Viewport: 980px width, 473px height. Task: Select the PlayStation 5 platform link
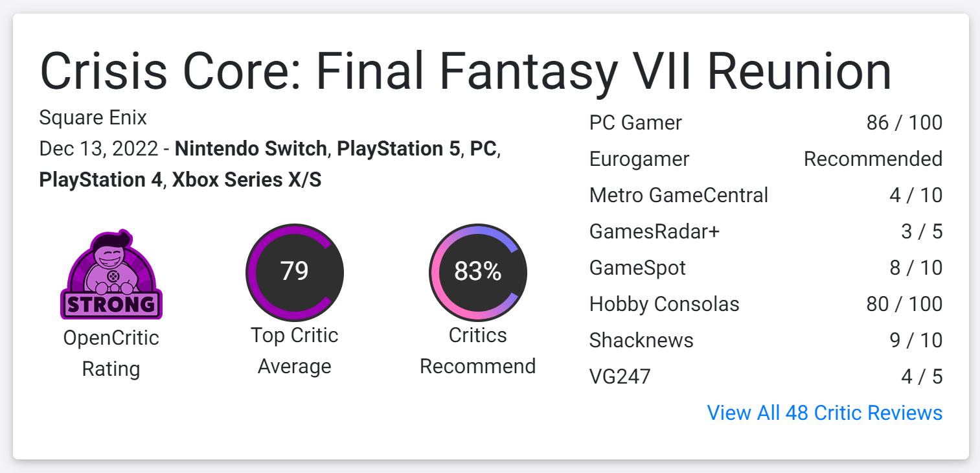[x=398, y=148]
